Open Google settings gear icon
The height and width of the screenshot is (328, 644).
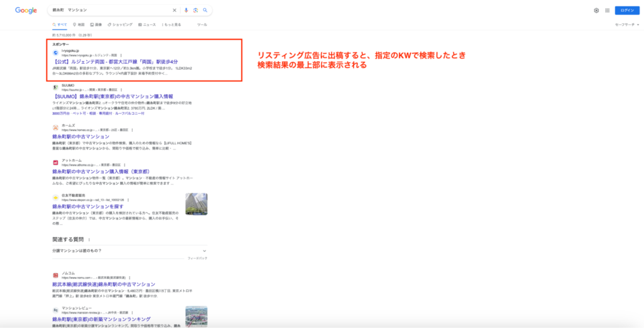(596, 11)
